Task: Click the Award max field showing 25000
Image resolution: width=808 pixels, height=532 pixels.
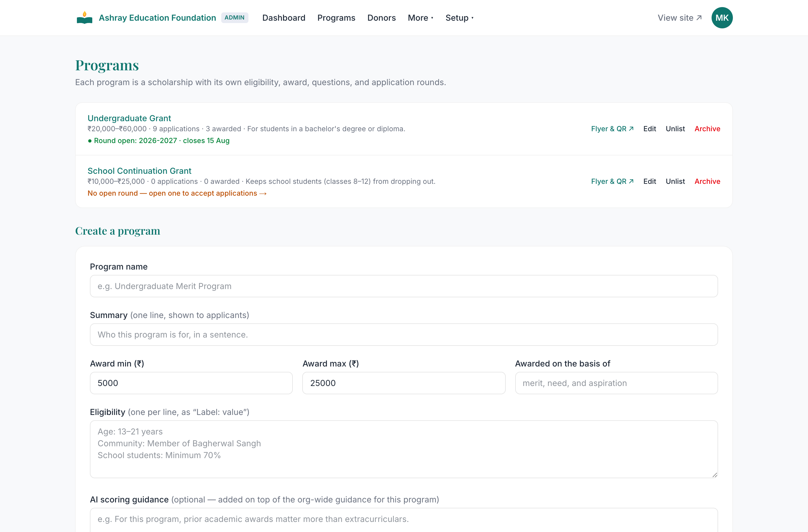Action: [404, 383]
